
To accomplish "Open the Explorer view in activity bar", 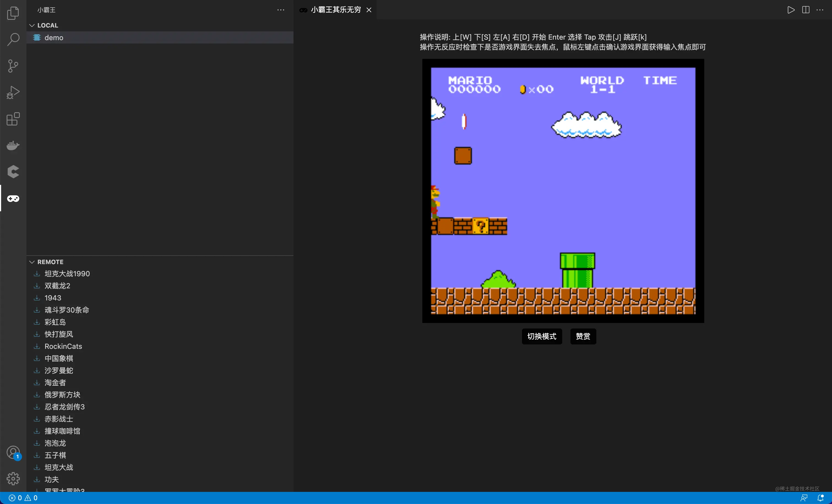I will [x=13, y=13].
